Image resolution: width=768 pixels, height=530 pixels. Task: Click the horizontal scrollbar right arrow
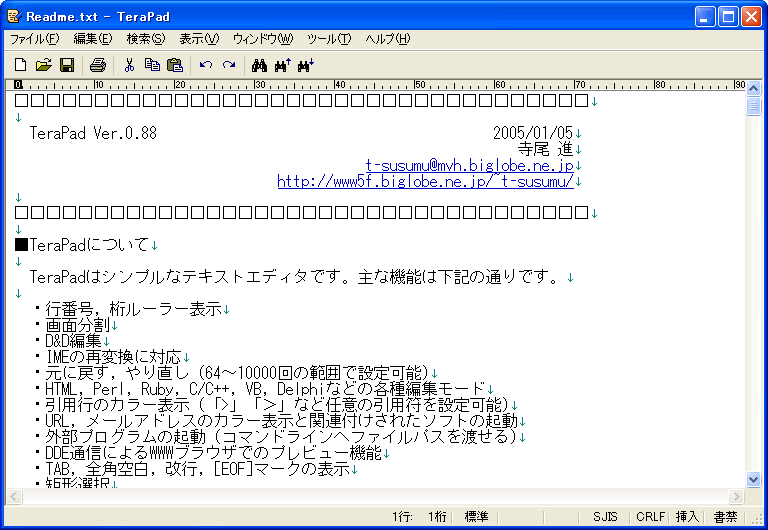(738, 496)
